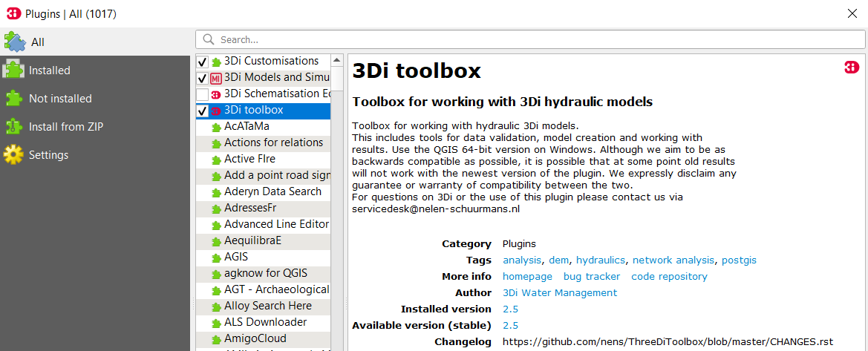868x351 pixels.
Task: Open the network analysis tag link
Action: [x=673, y=260]
